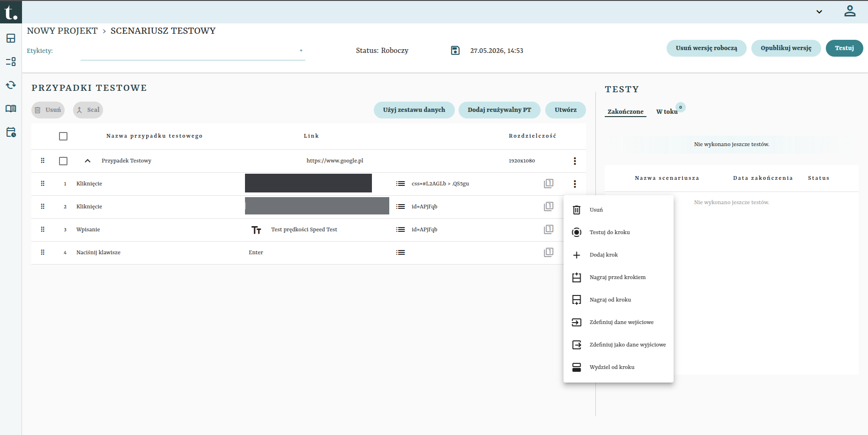The image size is (868, 435).
Task: Click Usuń wersję roboczą button
Action: pyautogui.click(x=706, y=48)
